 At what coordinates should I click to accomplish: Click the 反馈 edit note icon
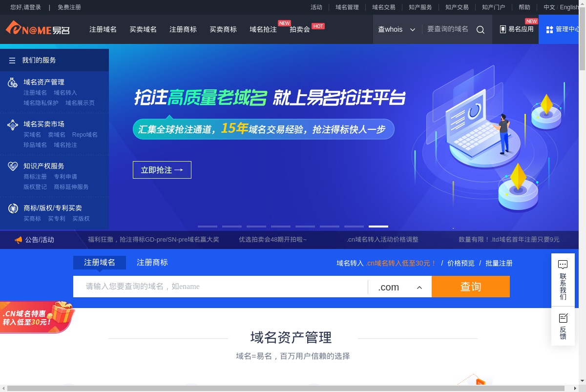(563, 318)
